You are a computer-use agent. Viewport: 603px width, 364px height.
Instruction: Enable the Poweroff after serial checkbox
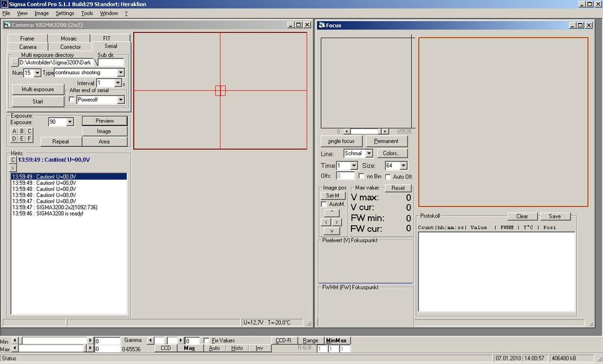(x=72, y=100)
